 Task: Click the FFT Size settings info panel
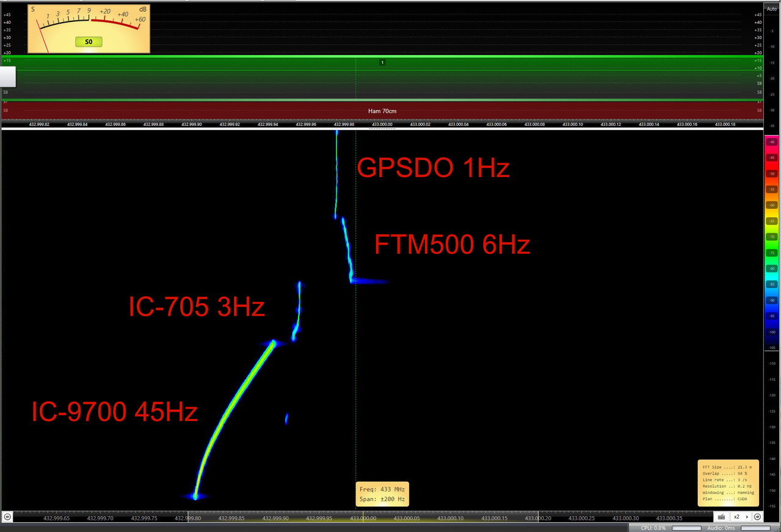pos(728,483)
